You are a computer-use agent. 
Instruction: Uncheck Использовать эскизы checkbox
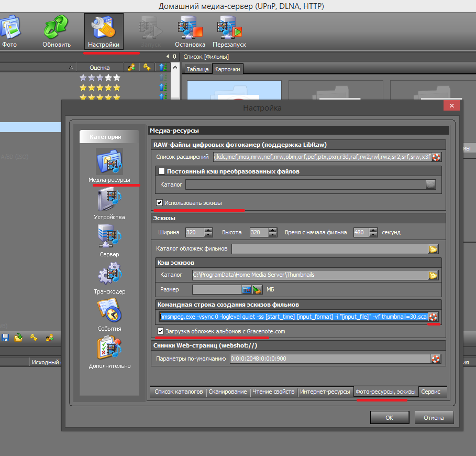pyautogui.click(x=160, y=202)
